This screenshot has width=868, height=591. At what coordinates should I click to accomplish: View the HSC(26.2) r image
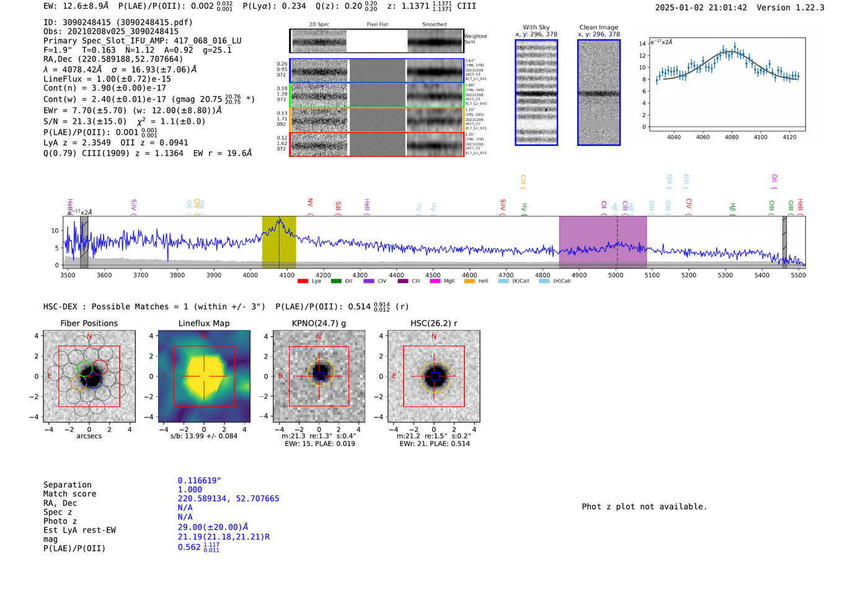(434, 376)
